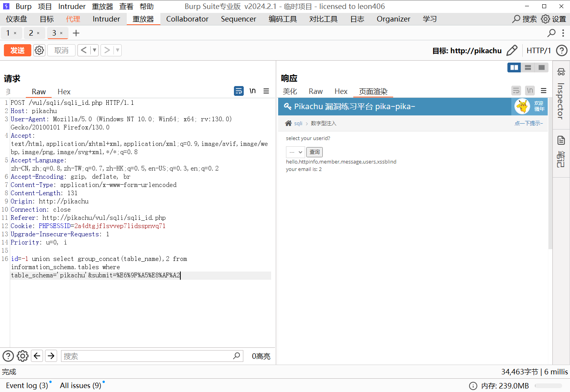Click the sqli breadcrumb link
This screenshot has width=570, height=392.
point(298,123)
